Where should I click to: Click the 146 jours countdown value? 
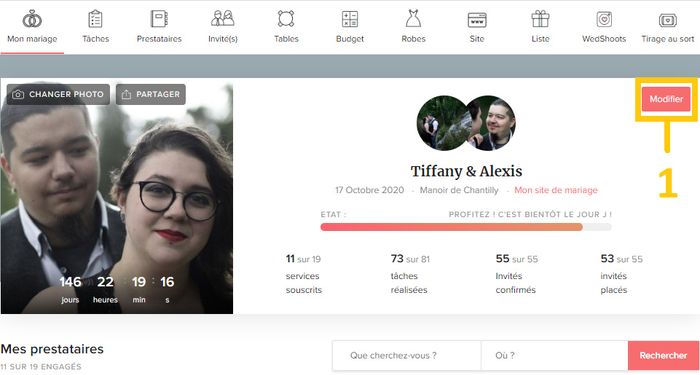pyautogui.click(x=70, y=282)
